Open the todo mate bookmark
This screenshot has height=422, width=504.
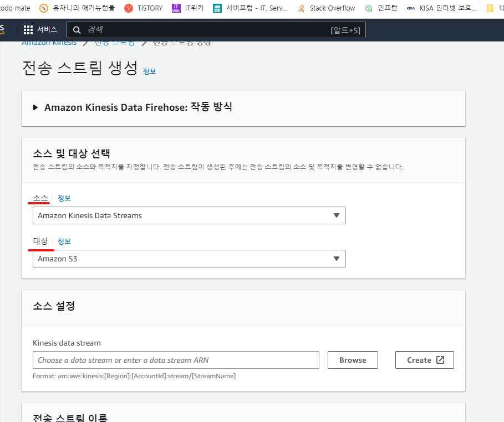pyautogui.click(x=15, y=8)
